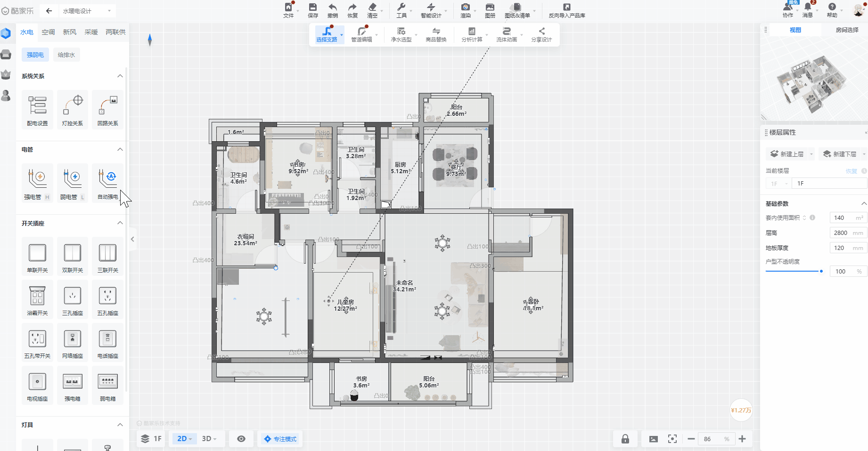
Task: Click the lock icon in bottom bar
Action: (x=625, y=439)
